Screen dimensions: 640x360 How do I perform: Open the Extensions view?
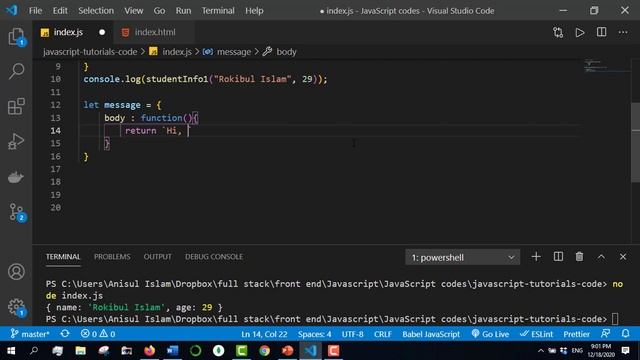click(x=16, y=107)
